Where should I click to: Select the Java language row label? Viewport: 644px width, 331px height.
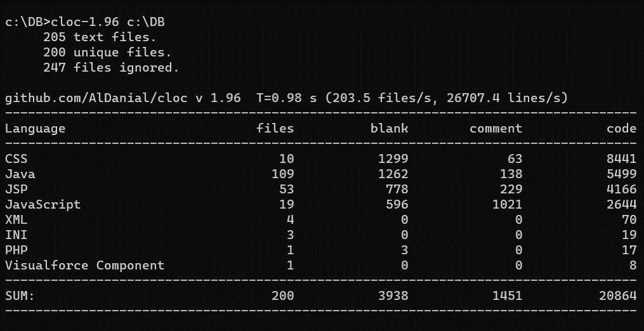(x=20, y=174)
